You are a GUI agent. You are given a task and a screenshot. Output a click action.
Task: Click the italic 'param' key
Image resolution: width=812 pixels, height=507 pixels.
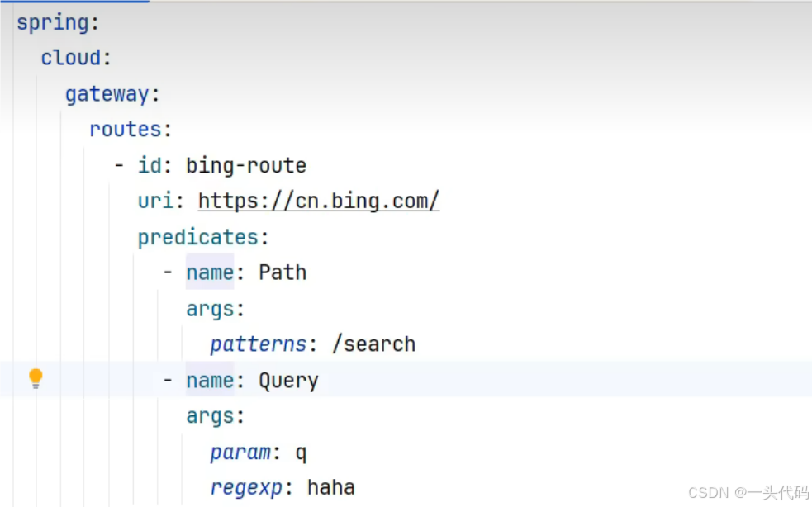click(x=240, y=453)
